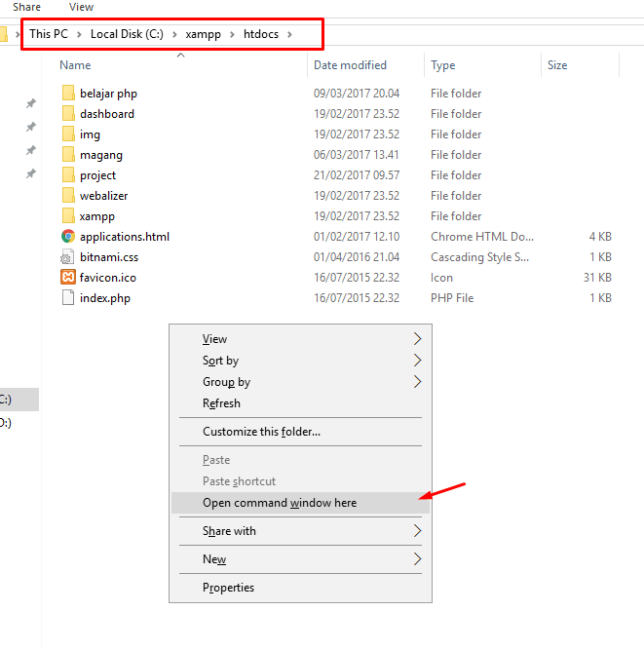Click the New submenu arrow
The width and height of the screenshot is (644, 649).
pyautogui.click(x=418, y=559)
